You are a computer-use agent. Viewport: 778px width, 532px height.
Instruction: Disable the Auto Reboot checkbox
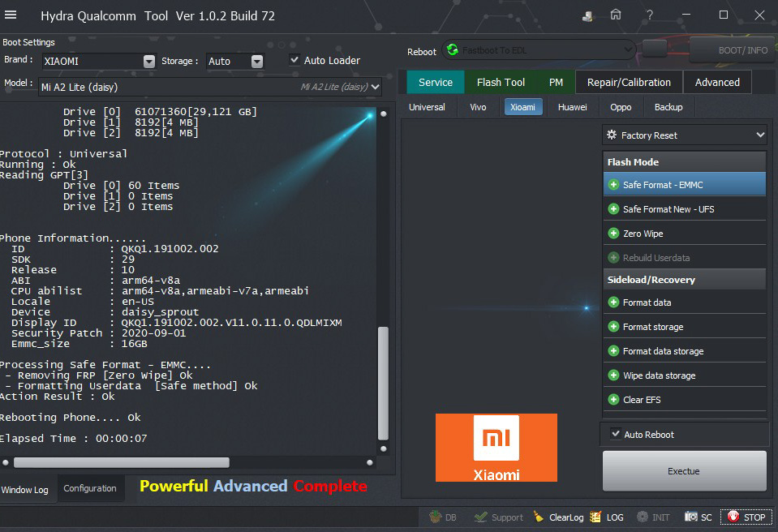[616, 434]
